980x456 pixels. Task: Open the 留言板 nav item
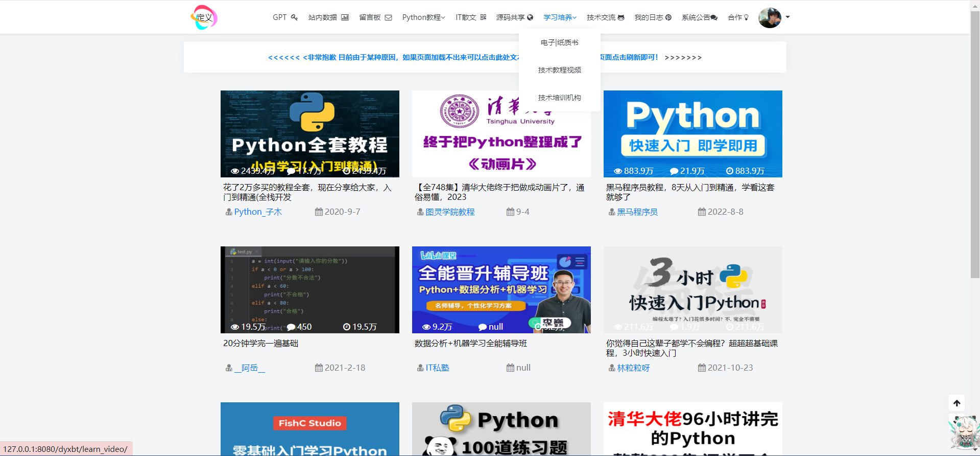pos(375,17)
